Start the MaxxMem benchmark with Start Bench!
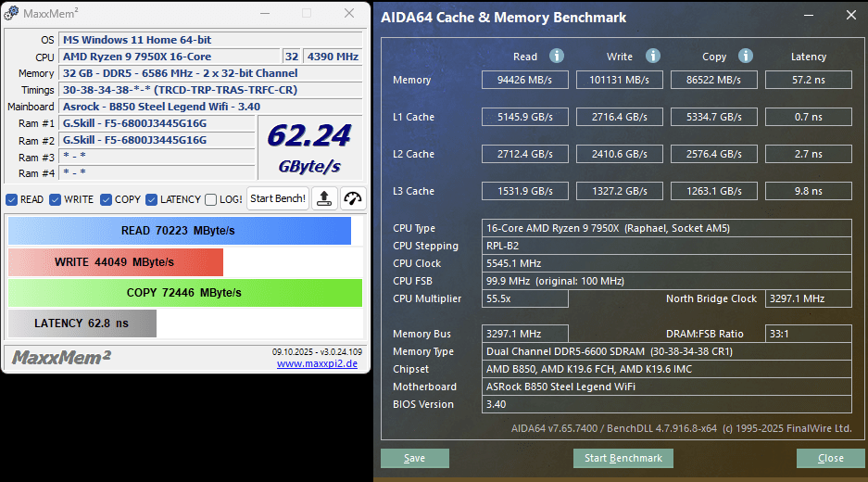This screenshot has height=482, width=868. pos(278,199)
